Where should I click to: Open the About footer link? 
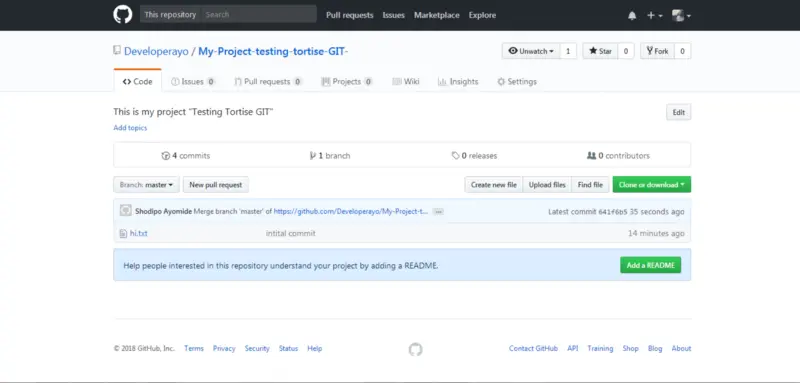coord(681,348)
